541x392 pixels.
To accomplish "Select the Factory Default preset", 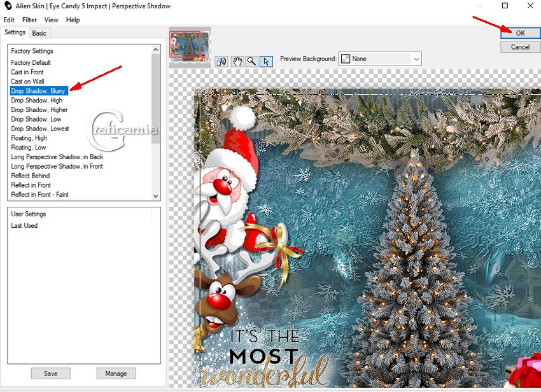I will [x=31, y=62].
